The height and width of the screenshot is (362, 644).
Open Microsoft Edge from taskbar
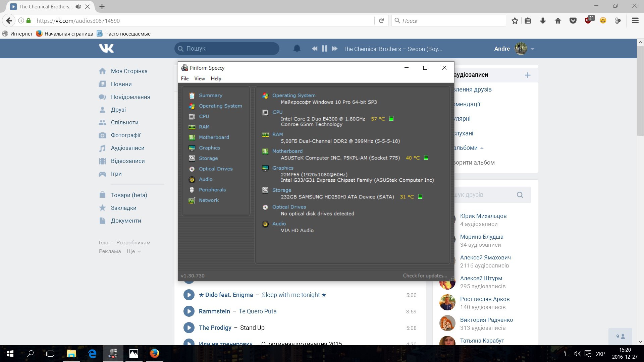click(x=92, y=354)
